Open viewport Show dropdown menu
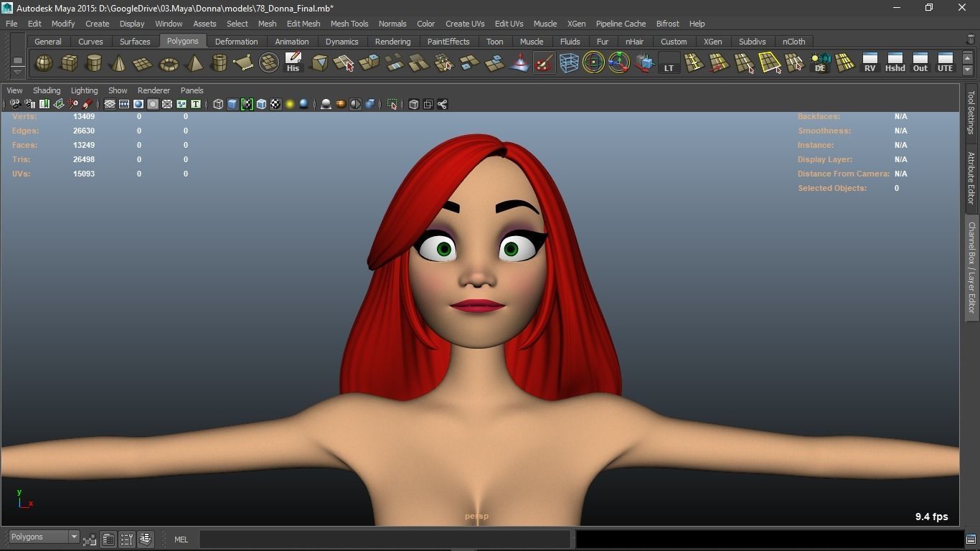This screenshot has height=551, width=980. 118,90
